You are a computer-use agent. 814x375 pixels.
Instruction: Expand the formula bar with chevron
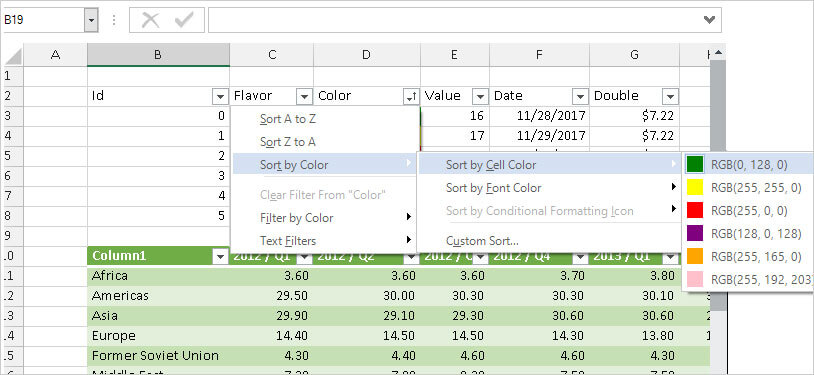point(709,20)
